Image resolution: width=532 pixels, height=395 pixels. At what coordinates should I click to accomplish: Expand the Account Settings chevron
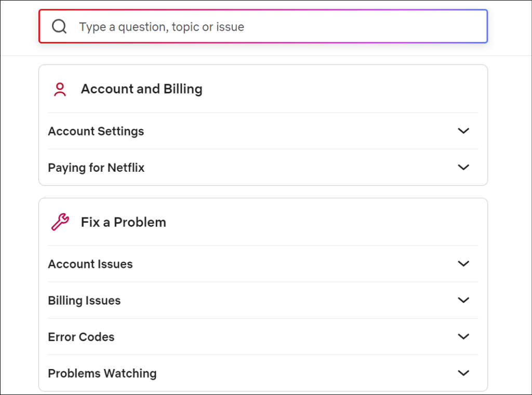click(x=463, y=131)
